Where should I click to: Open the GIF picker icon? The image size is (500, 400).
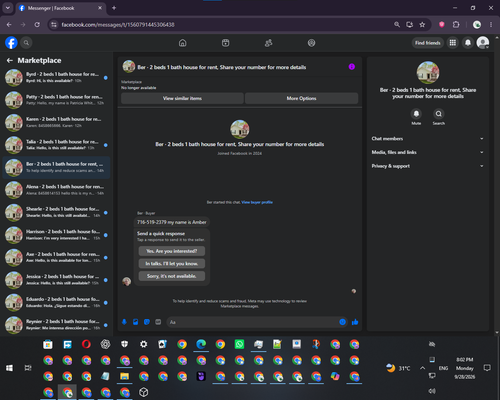[158, 322]
